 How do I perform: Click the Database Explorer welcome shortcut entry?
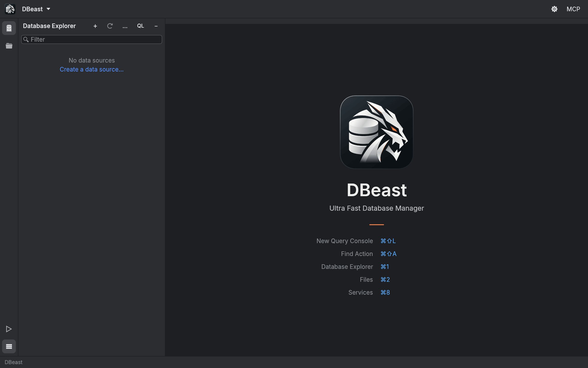coord(347,267)
